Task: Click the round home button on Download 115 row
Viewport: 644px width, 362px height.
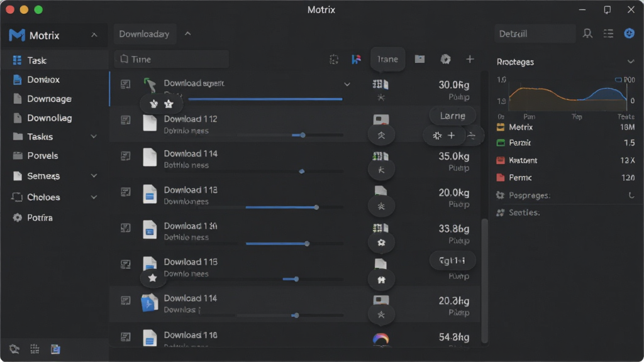Action: [381, 280]
